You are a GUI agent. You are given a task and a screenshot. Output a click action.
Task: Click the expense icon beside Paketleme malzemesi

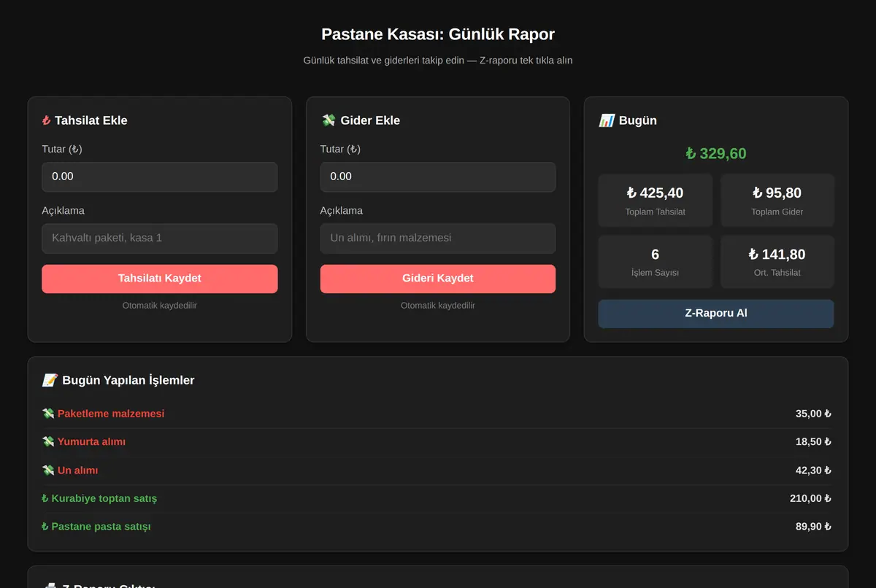(48, 414)
